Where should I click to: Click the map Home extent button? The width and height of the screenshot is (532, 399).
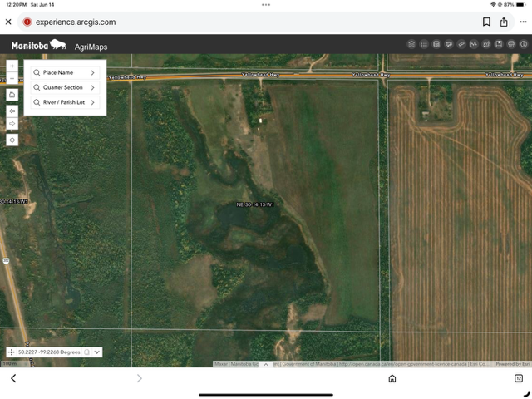(12, 95)
